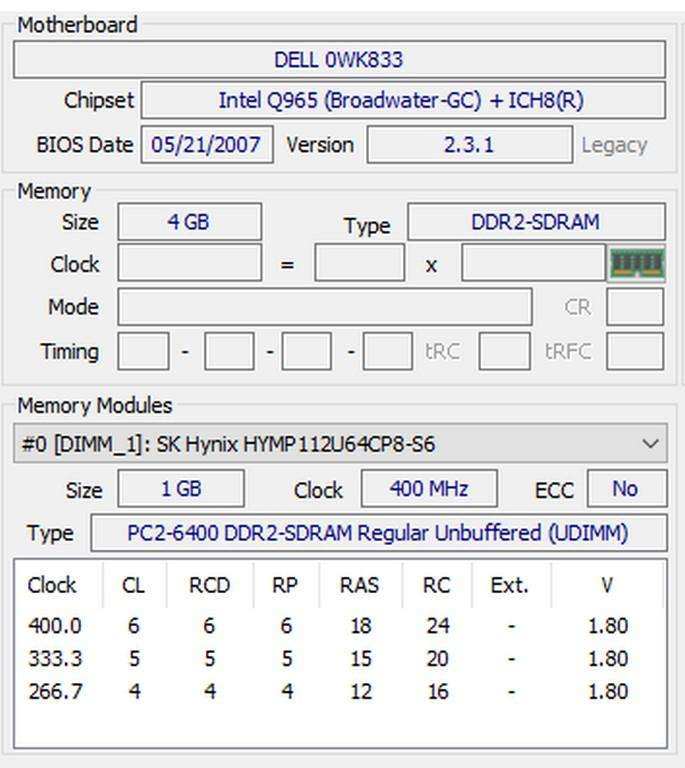Click the empty CR field

click(634, 307)
